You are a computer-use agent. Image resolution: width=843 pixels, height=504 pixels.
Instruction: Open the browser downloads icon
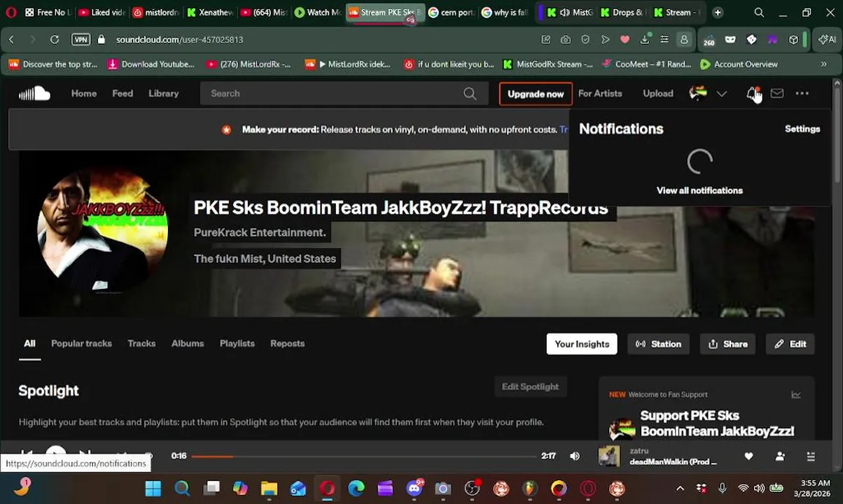click(645, 40)
